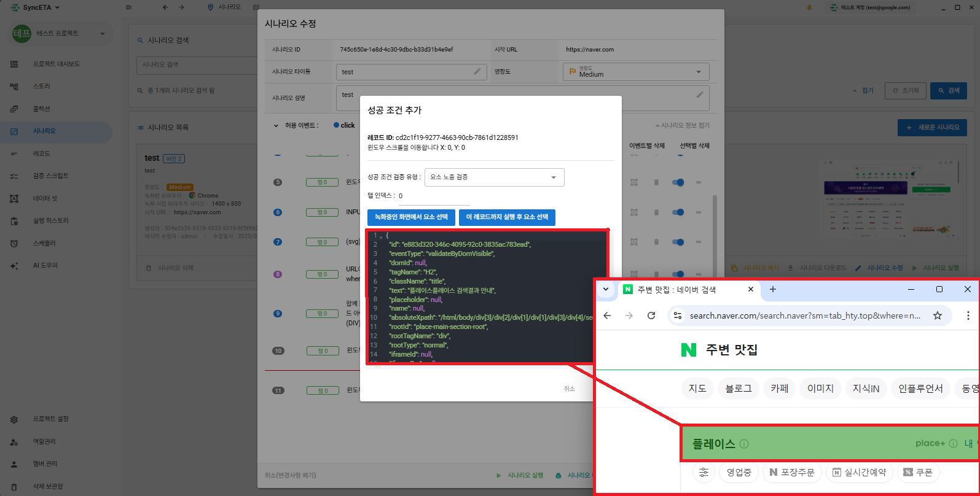Open the 테스트 프로젝트 project selector
The height and width of the screenshot is (496, 980).
[60, 33]
